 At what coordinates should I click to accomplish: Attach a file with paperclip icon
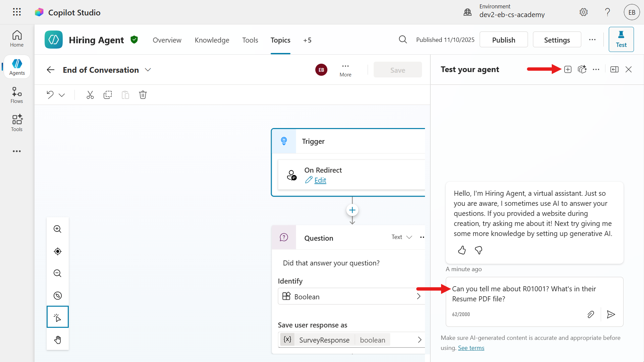tap(591, 314)
